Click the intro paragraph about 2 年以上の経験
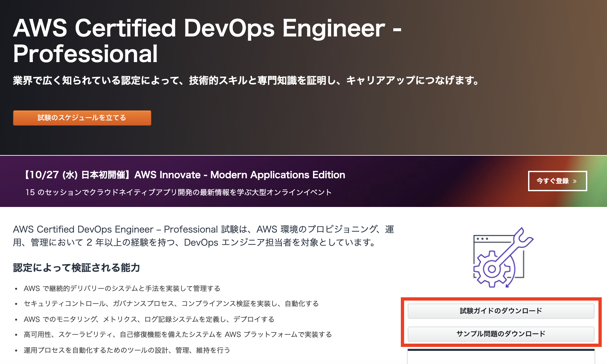Viewport: 607px width, 364px height. tap(204, 236)
